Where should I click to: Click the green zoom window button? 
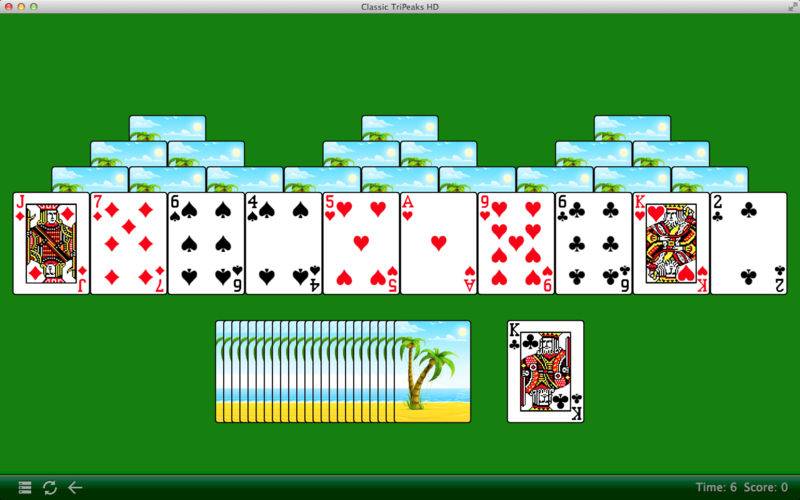(x=34, y=7)
